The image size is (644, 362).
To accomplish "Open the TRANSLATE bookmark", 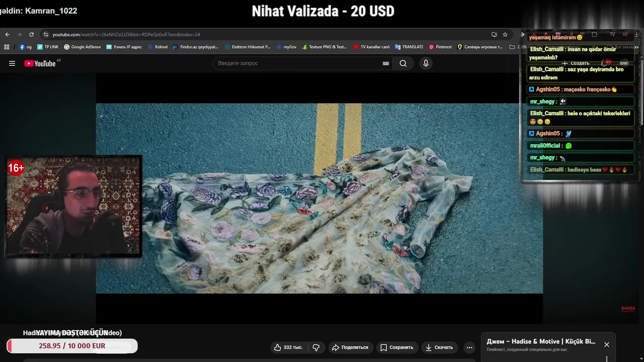I will 409,47.
